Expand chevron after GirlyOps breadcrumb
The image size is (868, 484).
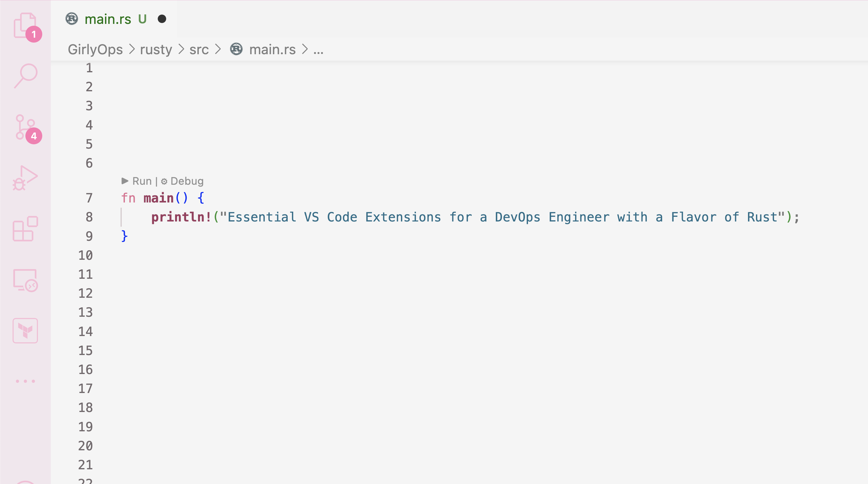coord(132,50)
